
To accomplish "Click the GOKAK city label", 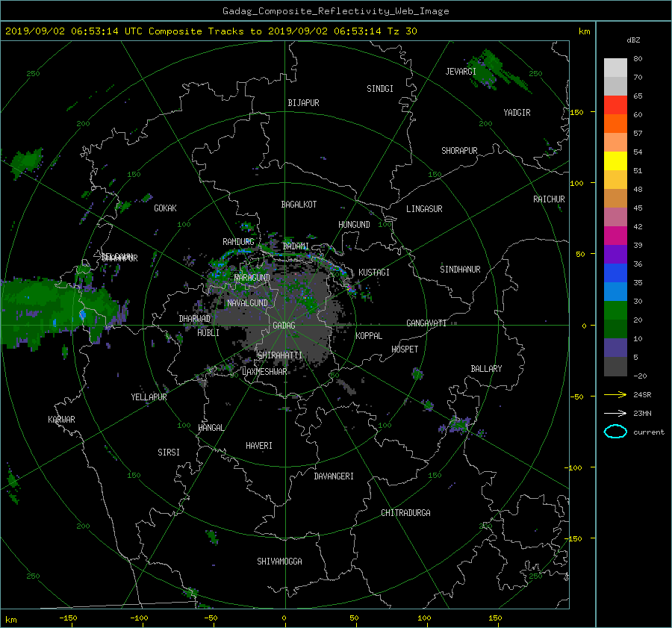I will (x=166, y=208).
